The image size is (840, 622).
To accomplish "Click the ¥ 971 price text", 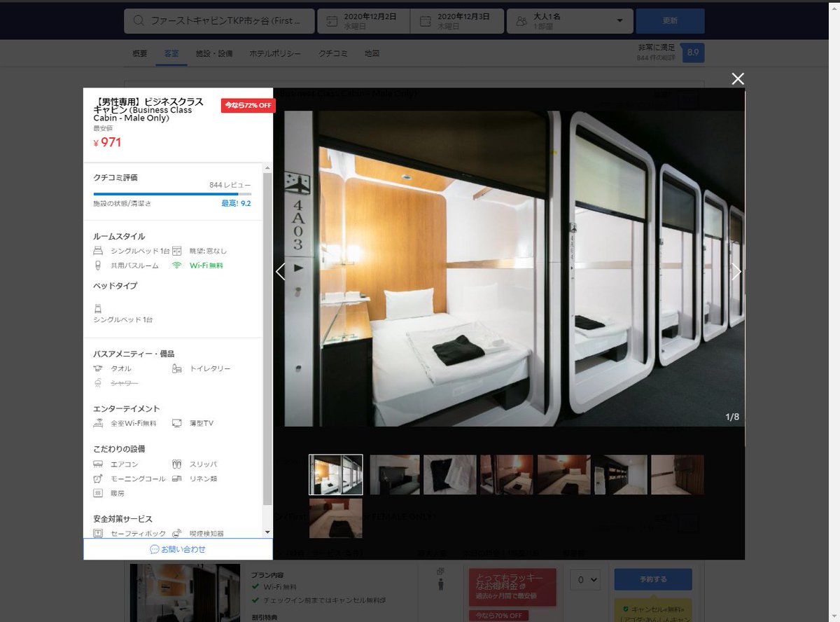I will [108, 142].
